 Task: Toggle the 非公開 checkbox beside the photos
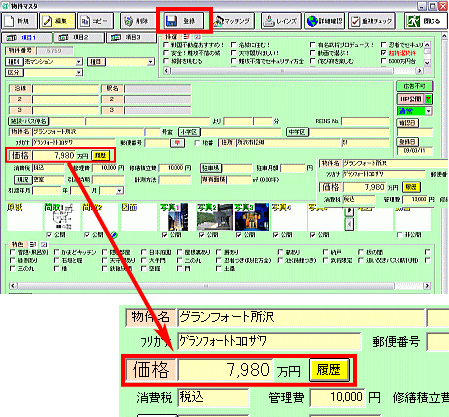[x=400, y=235]
